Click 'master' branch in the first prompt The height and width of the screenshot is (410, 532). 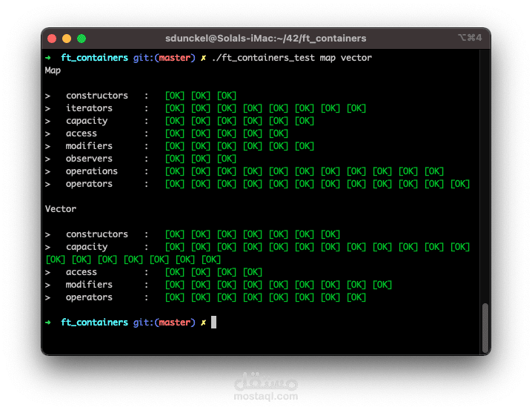click(175, 58)
